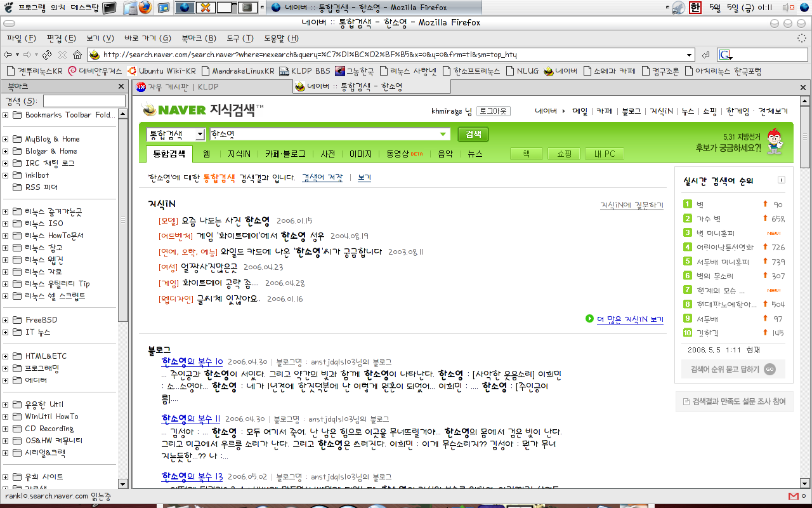Open 네이버 bookmark in toolbar

click(x=560, y=71)
